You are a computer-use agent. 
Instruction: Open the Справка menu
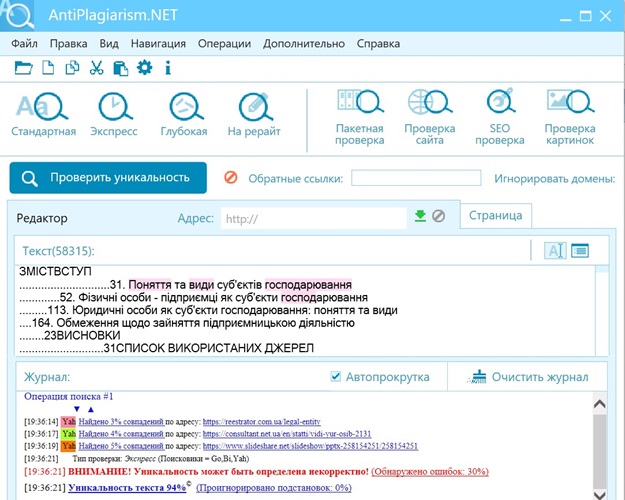pyautogui.click(x=378, y=43)
